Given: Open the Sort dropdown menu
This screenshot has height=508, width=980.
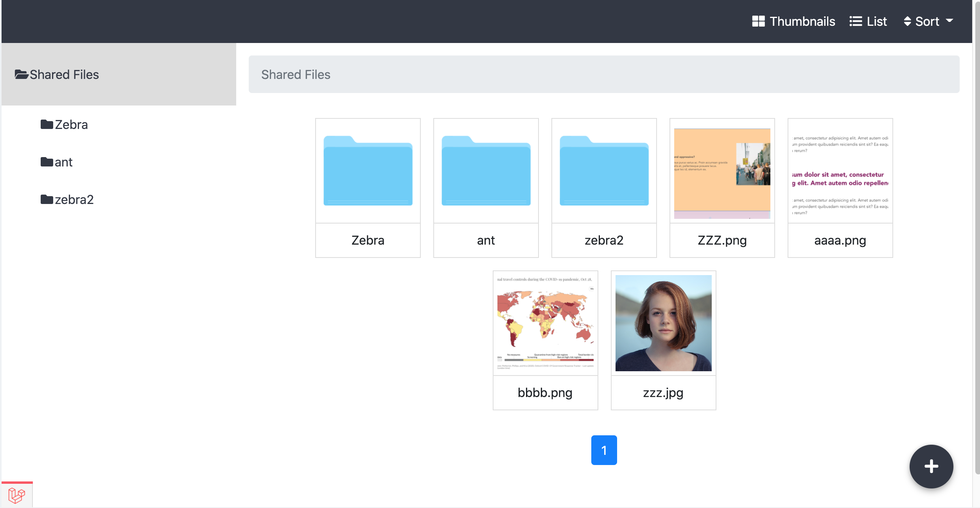Looking at the screenshot, I should coord(928,21).
